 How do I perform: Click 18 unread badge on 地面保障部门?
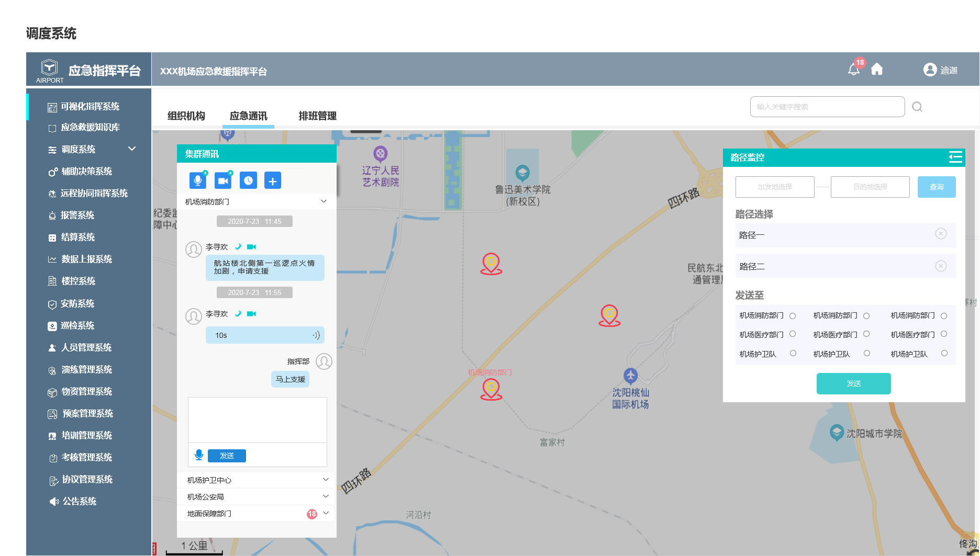[x=312, y=514]
